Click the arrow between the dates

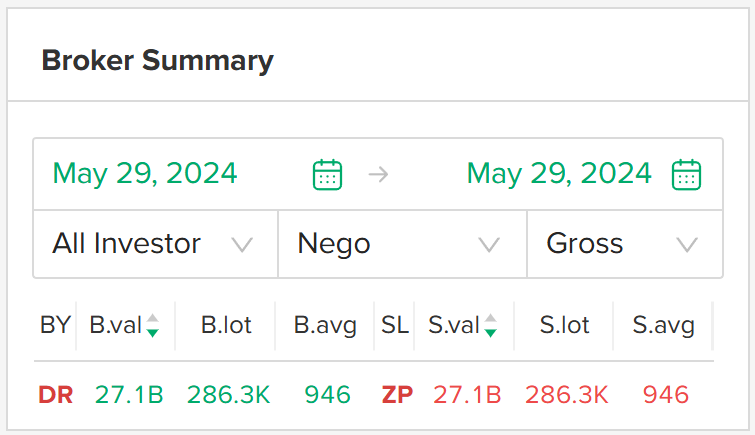pyautogui.click(x=378, y=174)
